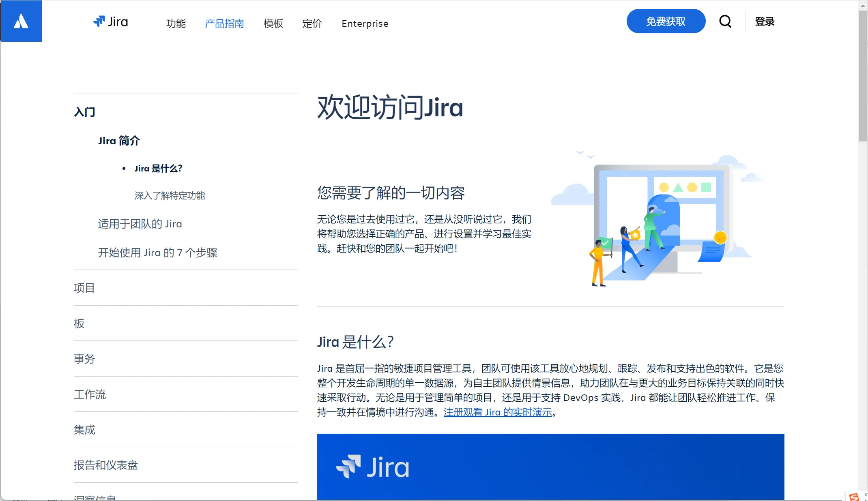Image resolution: width=868 pixels, height=501 pixels.
Task: Click the 登录 link
Action: tap(765, 21)
